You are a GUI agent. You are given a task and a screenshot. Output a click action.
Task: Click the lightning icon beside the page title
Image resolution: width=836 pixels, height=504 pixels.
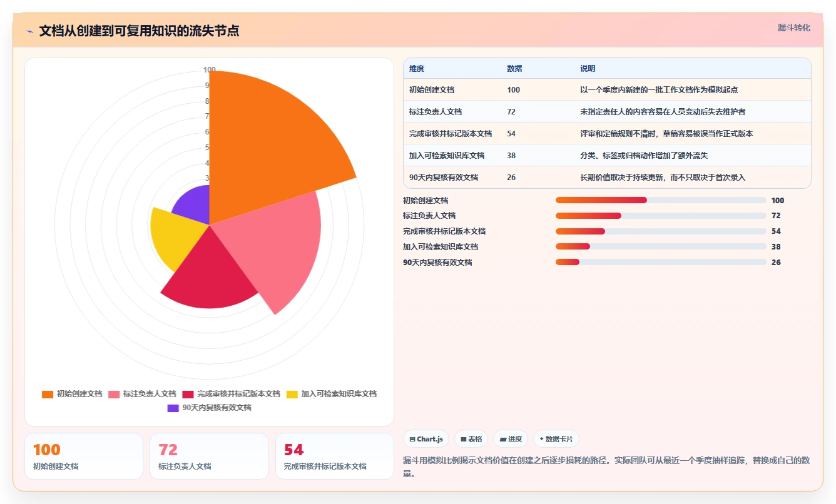pos(29,31)
